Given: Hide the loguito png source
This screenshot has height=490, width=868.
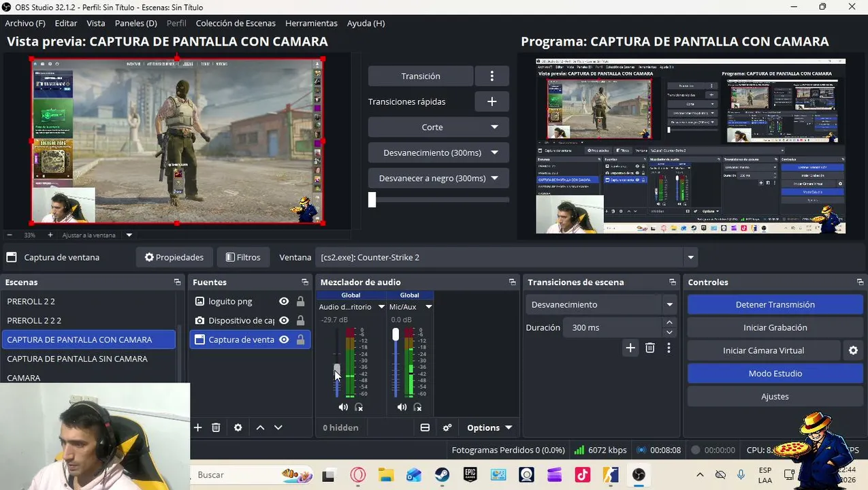Looking at the screenshot, I should tap(284, 301).
